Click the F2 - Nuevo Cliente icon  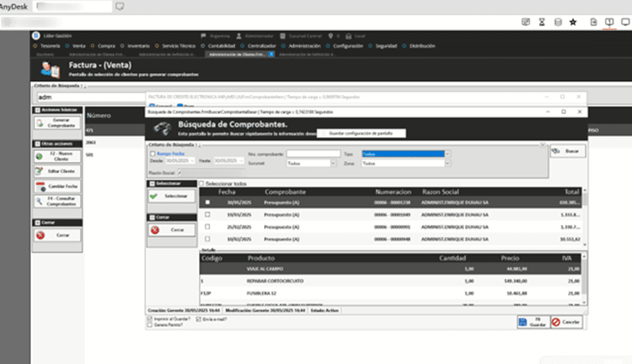[x=40, y=158]
